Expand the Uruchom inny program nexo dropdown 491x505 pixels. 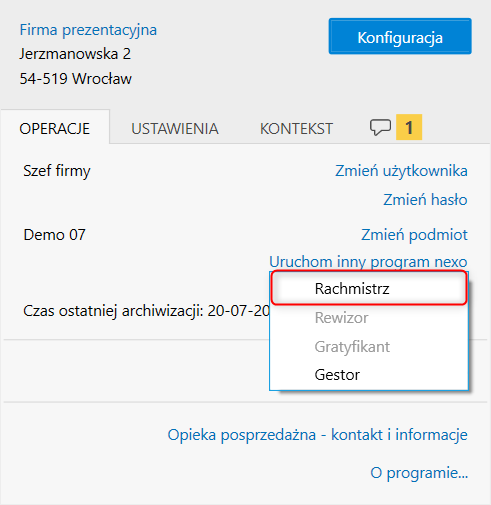[368, 262]
